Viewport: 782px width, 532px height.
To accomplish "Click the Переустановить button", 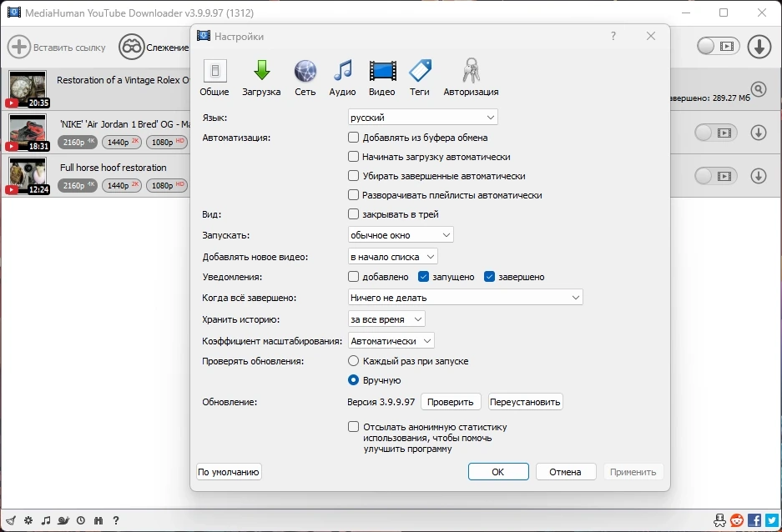I will point(525,401).
